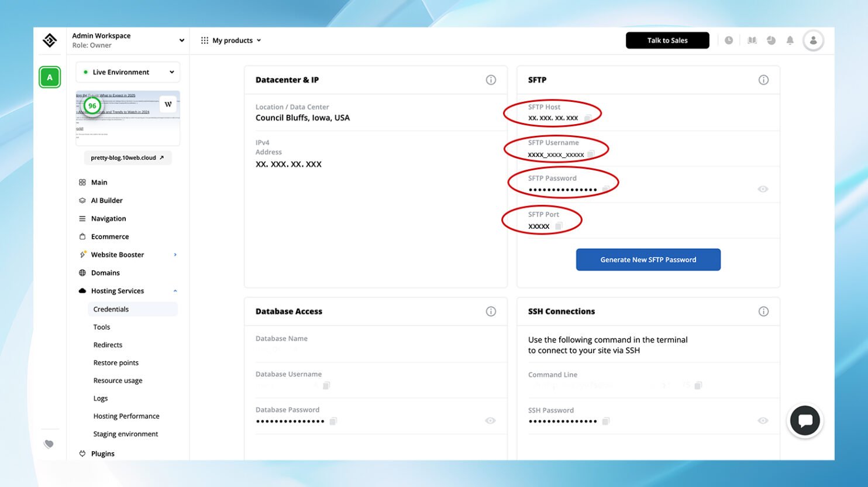The width and height of the screenshot is (868, 487).
Task: Open the notifications bell
Action: [790, 40]
